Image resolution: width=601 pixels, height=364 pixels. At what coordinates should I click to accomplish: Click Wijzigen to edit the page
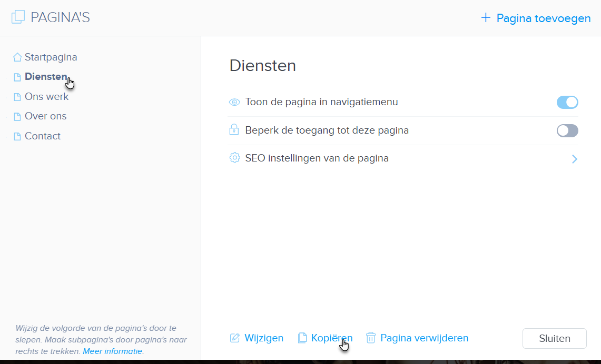pyautogui.click(x=264, y=338)
